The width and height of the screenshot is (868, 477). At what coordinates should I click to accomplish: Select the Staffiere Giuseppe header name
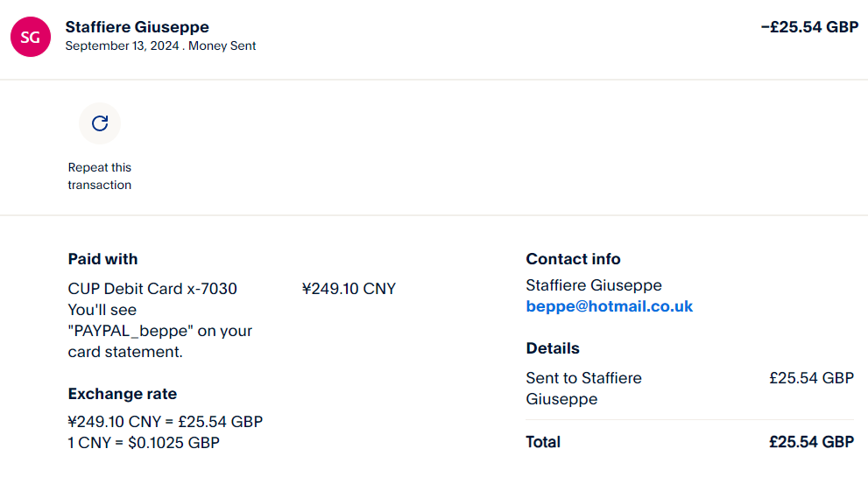point(137,27)
